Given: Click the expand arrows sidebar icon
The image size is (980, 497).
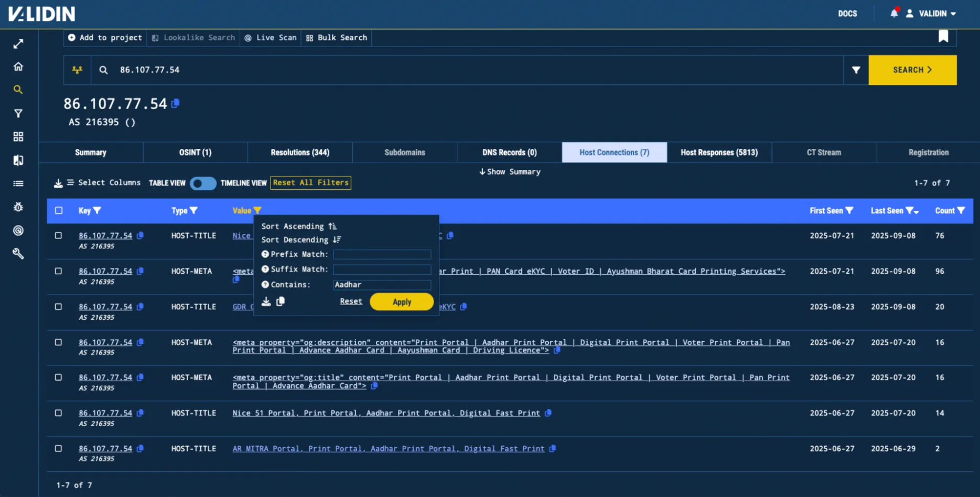Looking at the screenshot, I should tap(18, 44).
